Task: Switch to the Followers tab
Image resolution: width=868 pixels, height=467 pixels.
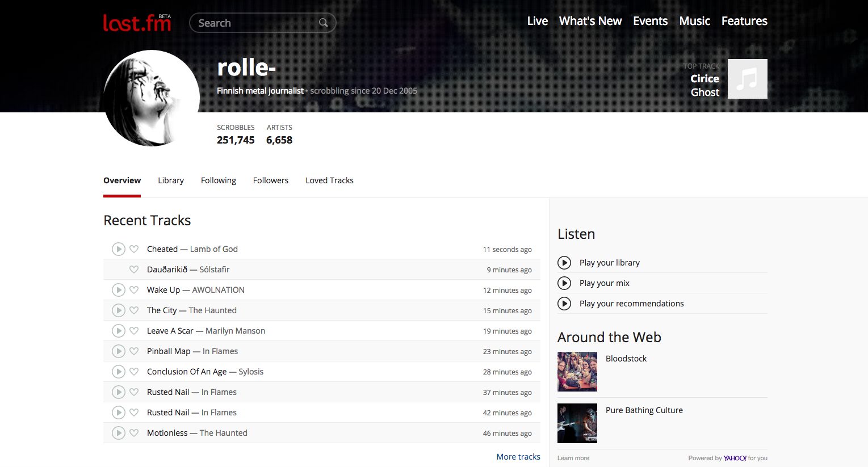Action: (271, 180)
